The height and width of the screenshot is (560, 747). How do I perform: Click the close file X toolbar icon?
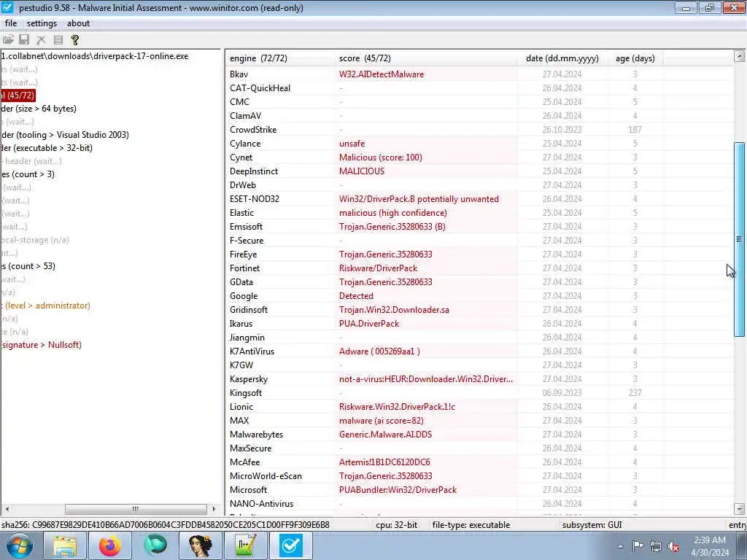tap(42, 40)
